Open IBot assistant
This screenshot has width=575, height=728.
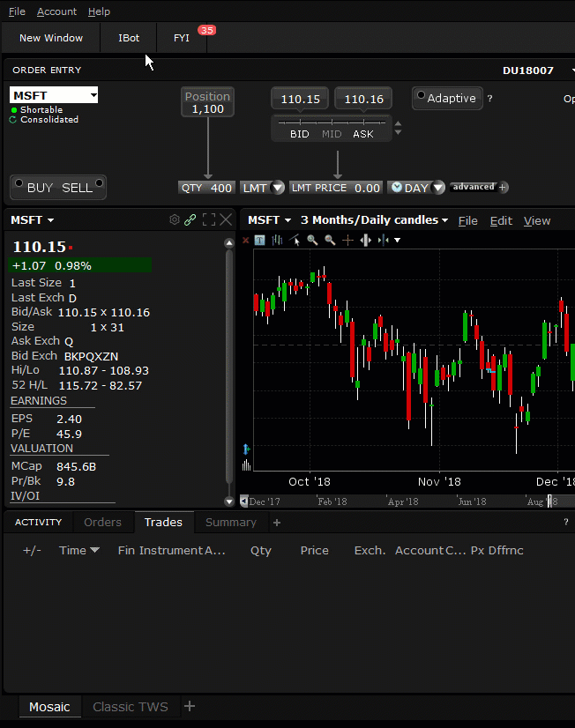tap(129, 38)
